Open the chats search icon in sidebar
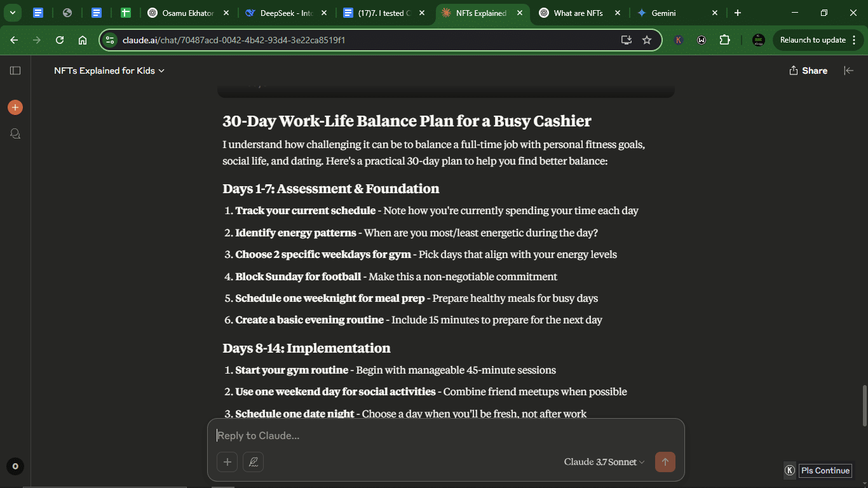Viewport: 868px width, 488px height. [15, 133]
